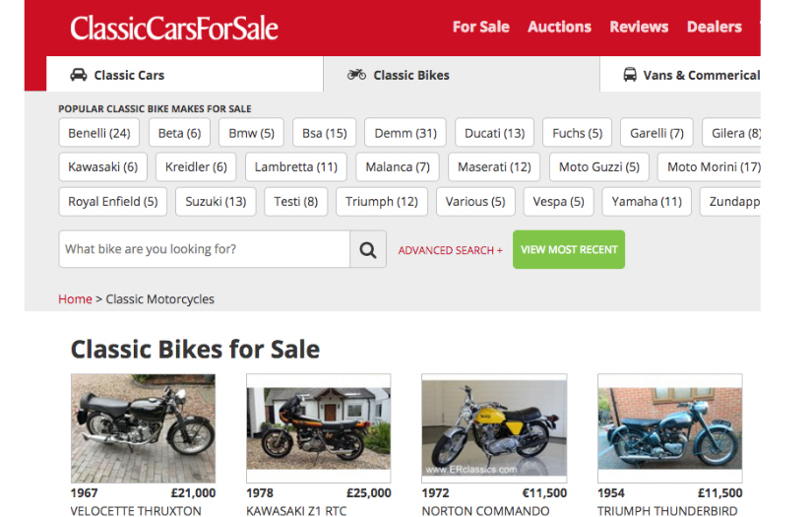Select Moto Morini (17) make
Viewport: 812px width, 517px height.
pyautogui.click(x=709, y=166)
